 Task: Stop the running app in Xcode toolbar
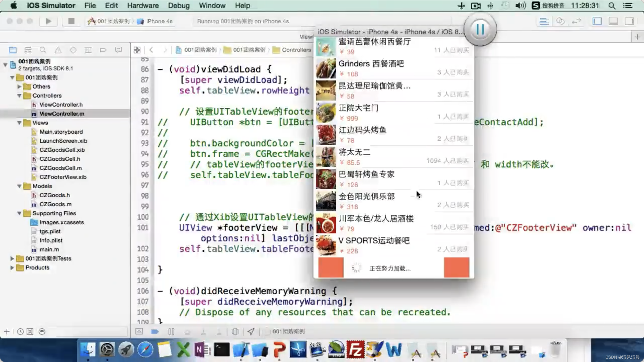[71, 21]
